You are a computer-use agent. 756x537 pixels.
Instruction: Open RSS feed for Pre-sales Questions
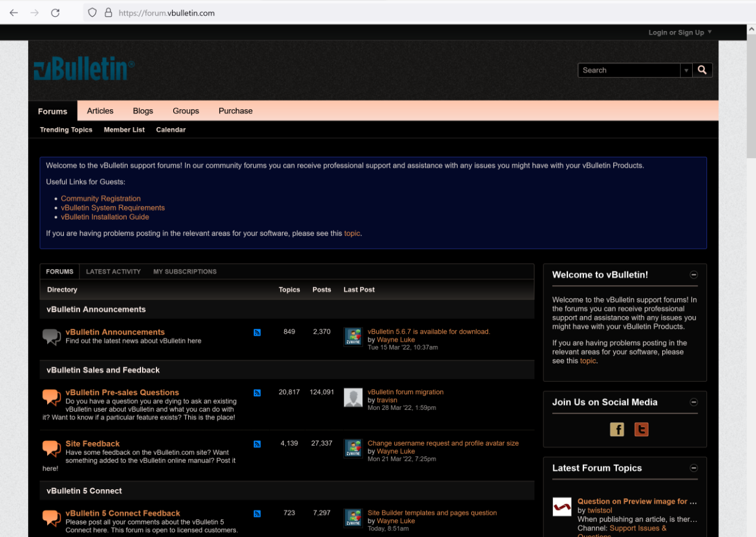click(257, 393)
